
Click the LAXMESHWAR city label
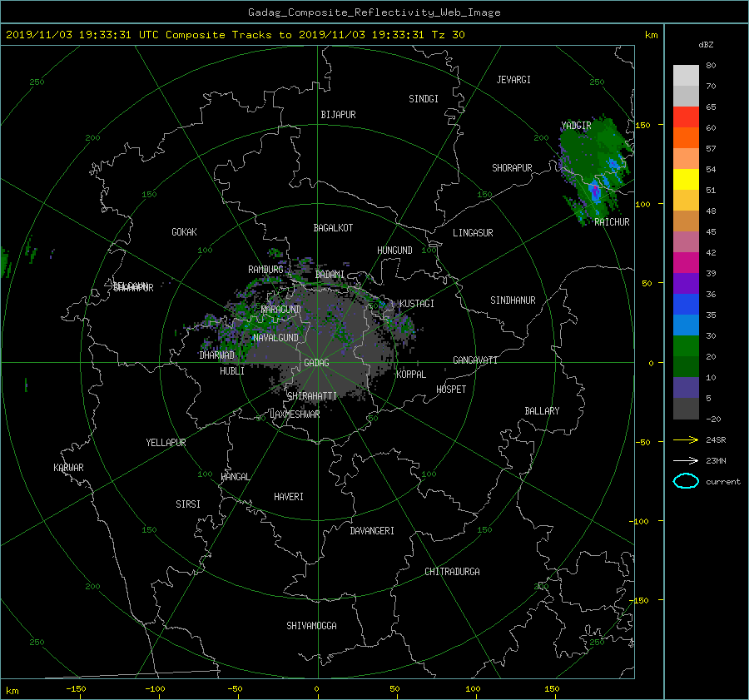pos(295,415)
